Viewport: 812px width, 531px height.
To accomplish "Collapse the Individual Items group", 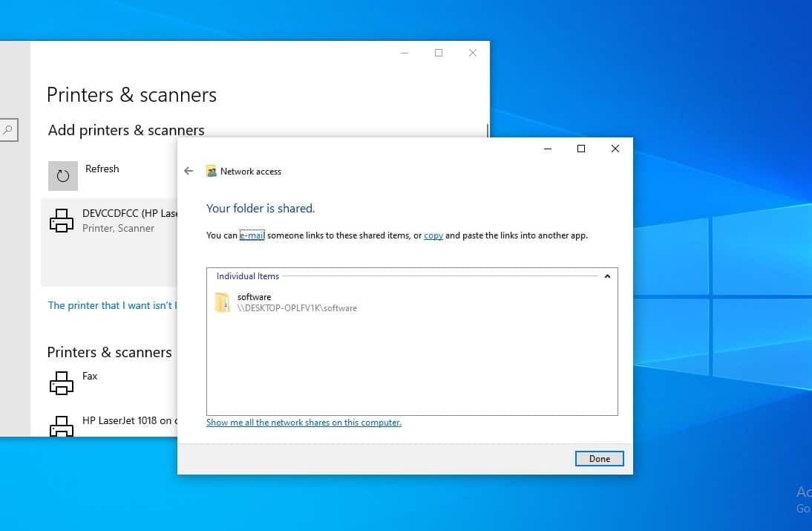I will [607, 276].
